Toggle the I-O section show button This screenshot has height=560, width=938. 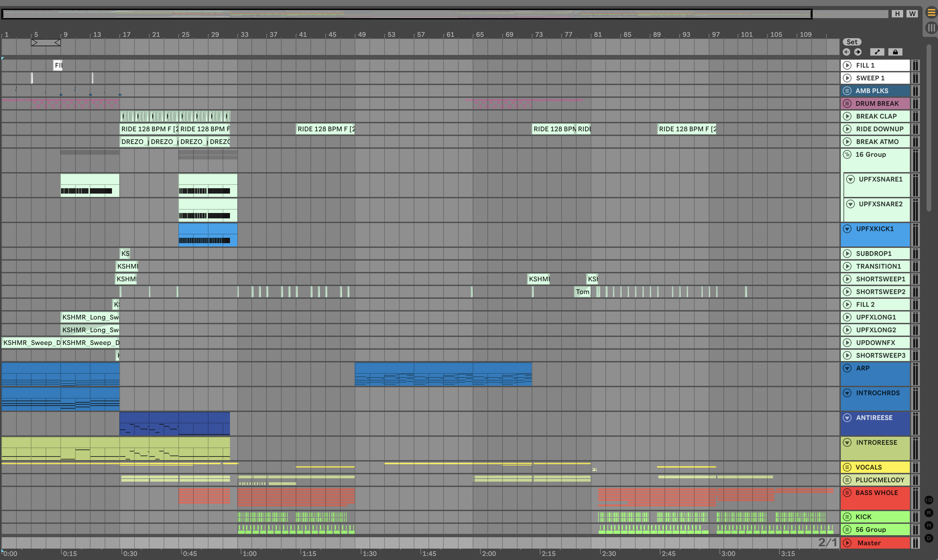(x=929, y=500)
